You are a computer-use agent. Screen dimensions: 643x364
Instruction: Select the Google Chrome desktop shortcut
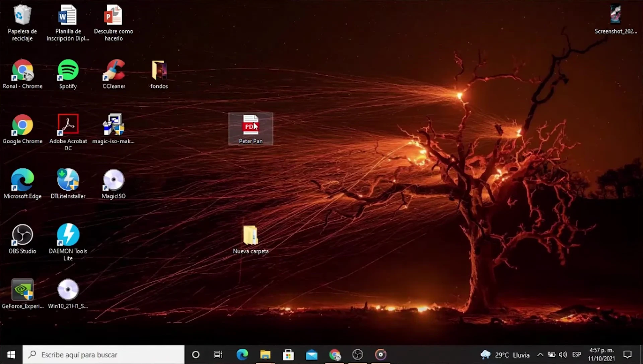22,129
